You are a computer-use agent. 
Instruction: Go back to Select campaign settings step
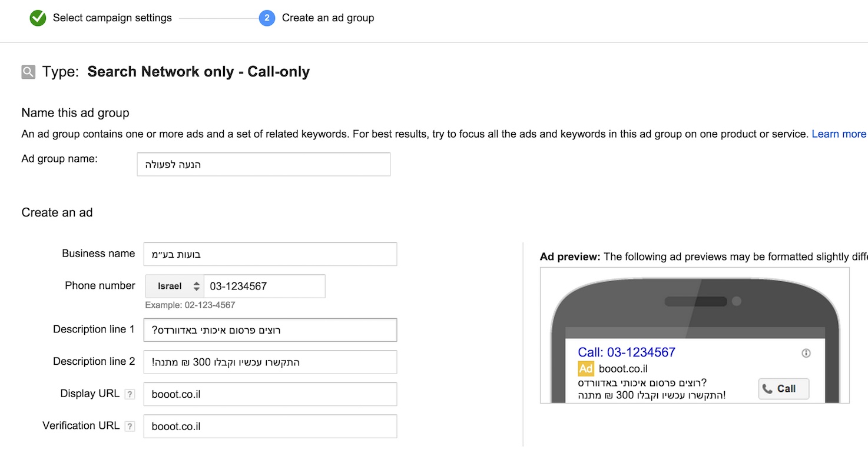tap(112, 18)
